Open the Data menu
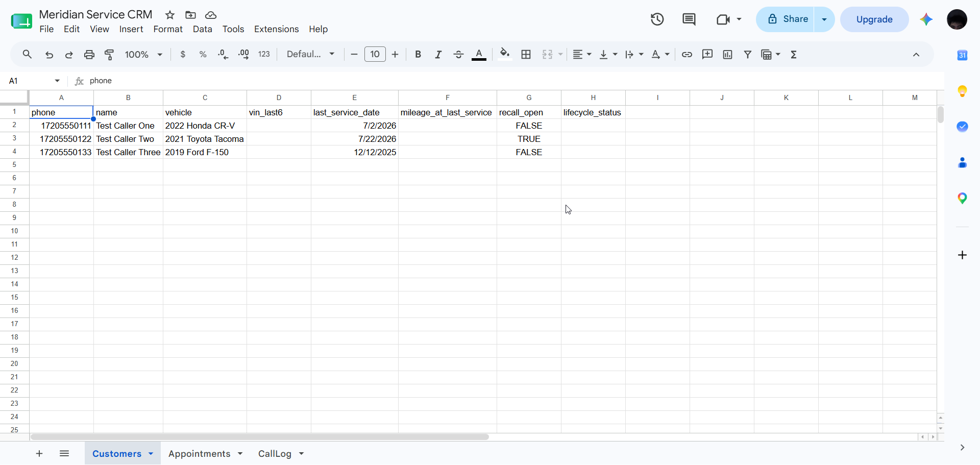This screenshot has width=980, height=465. pos(203,29)
